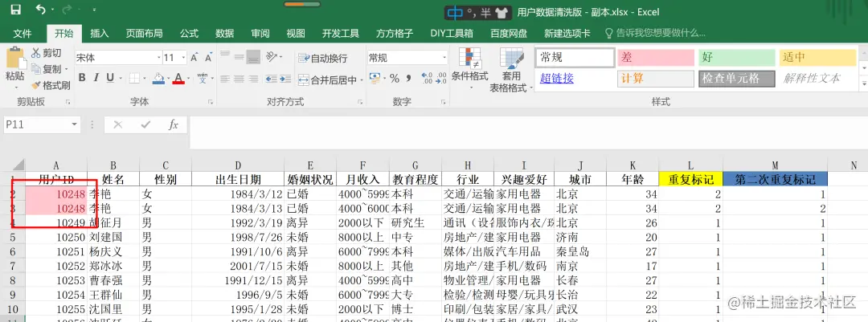Select the Format Painter (格式刷) brush
The height and width of the screenshot is (322, 868).
[36, 85]
